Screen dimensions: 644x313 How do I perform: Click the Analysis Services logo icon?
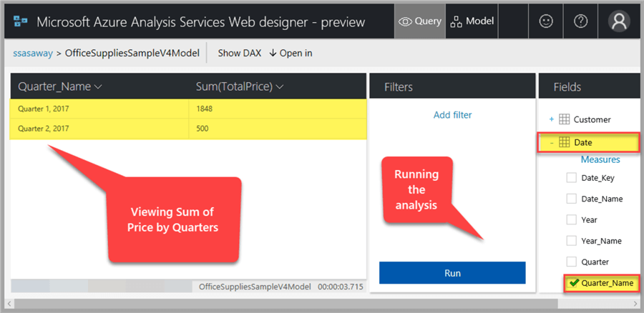[21, 21]
